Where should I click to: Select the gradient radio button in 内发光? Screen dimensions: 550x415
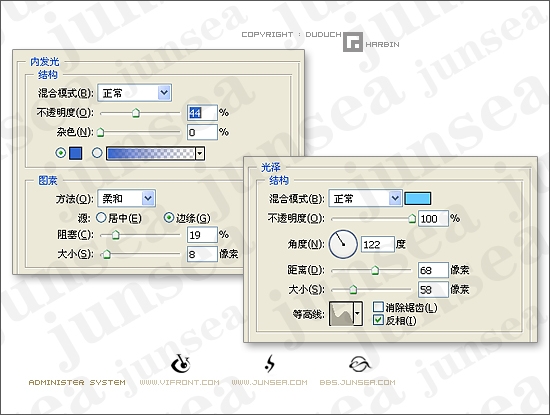click(x=97, y=153)
